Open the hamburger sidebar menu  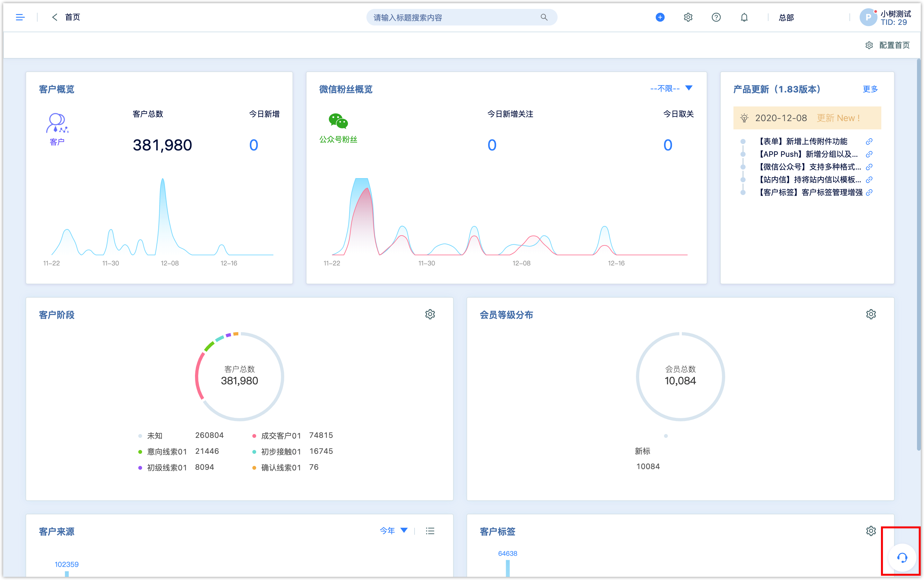(20, 17)
